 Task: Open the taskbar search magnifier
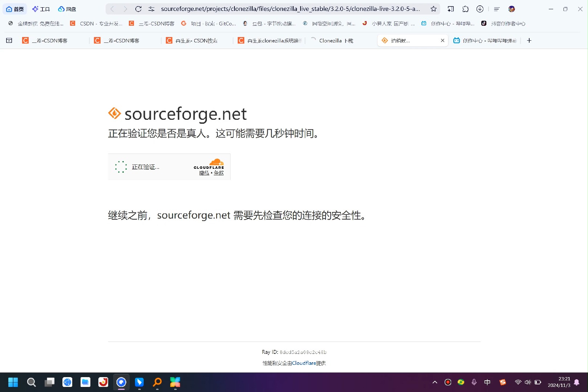coord(31,382)
